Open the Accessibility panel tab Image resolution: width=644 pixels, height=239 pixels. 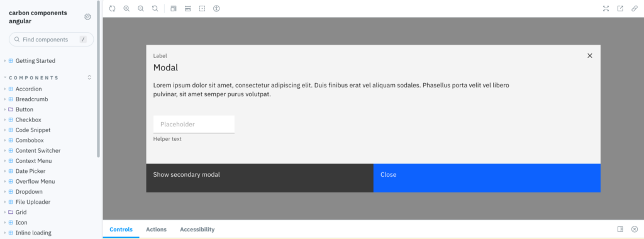[197, 230]
